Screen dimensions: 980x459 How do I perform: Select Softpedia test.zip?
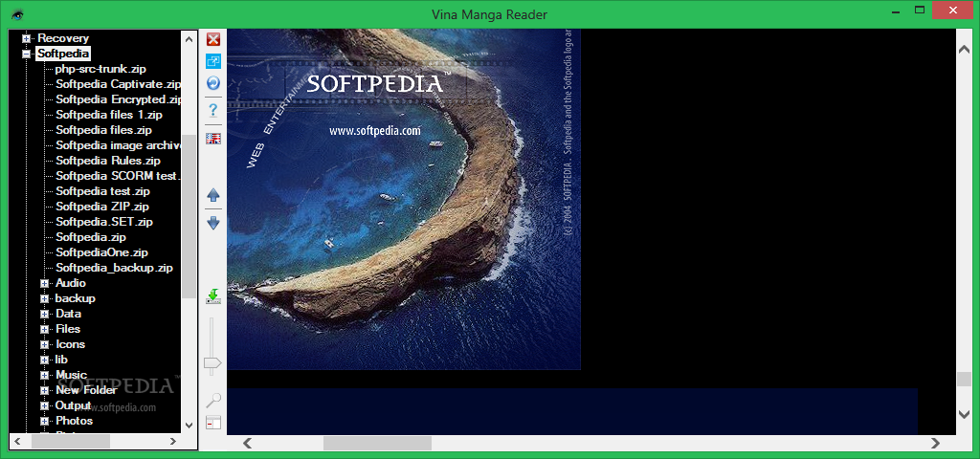point(102,191)
